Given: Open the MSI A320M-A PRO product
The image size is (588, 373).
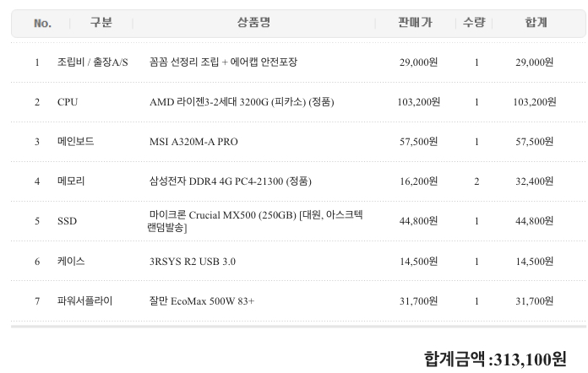Looking at the screenshot, I should tap(193, 142).
